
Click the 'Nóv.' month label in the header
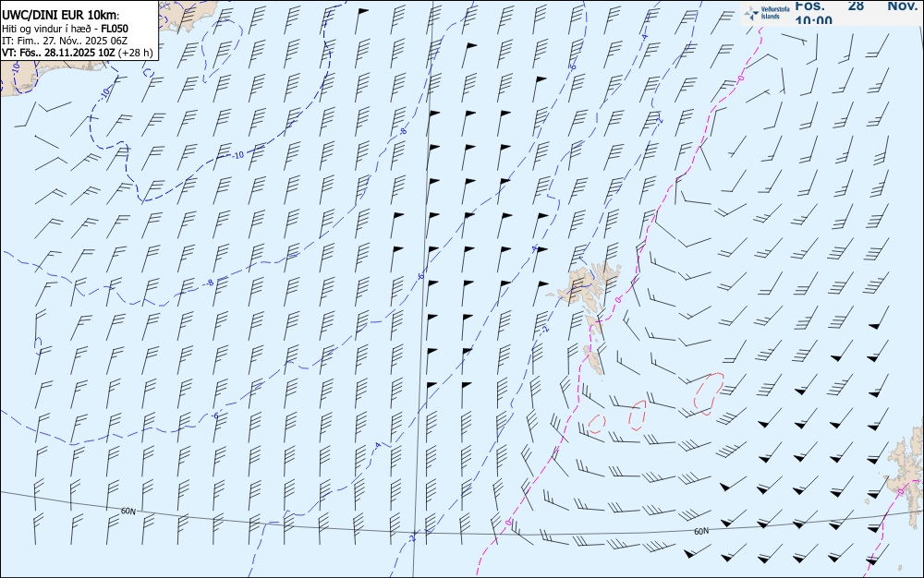[x=902, y=6]
